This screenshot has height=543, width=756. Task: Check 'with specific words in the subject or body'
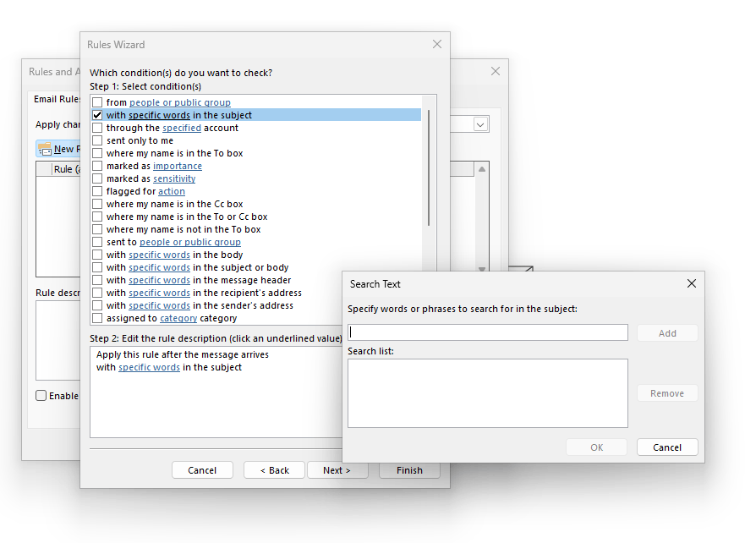coord(97,267)
